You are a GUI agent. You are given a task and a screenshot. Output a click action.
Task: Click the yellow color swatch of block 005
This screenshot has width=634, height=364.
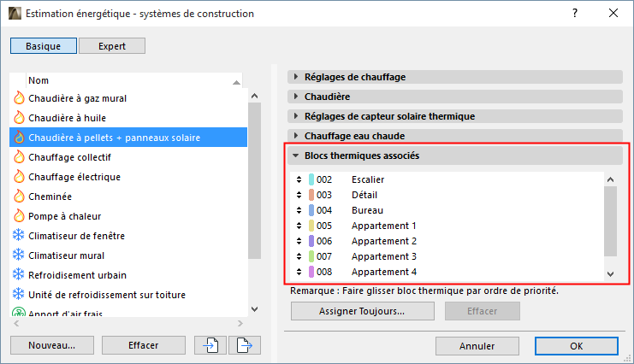click(x=311, y=226)
